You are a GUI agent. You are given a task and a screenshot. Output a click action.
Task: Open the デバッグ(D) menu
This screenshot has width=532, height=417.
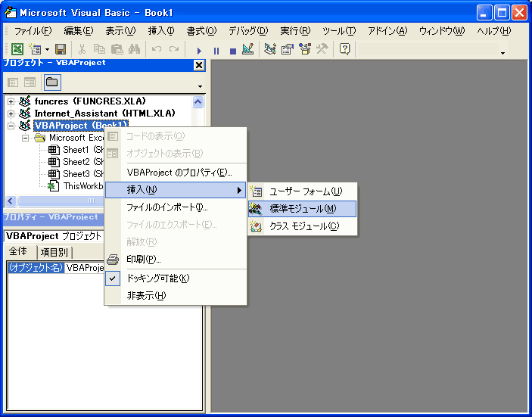tap(248, 31)
